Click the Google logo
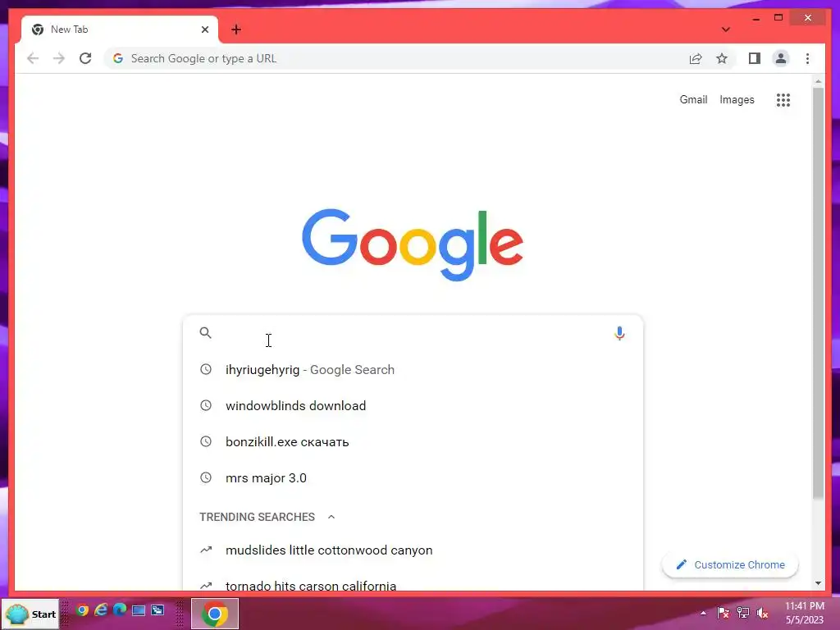The height and width of the screenshot is (630, 840). pyautogui.click(x=413, y=244)
